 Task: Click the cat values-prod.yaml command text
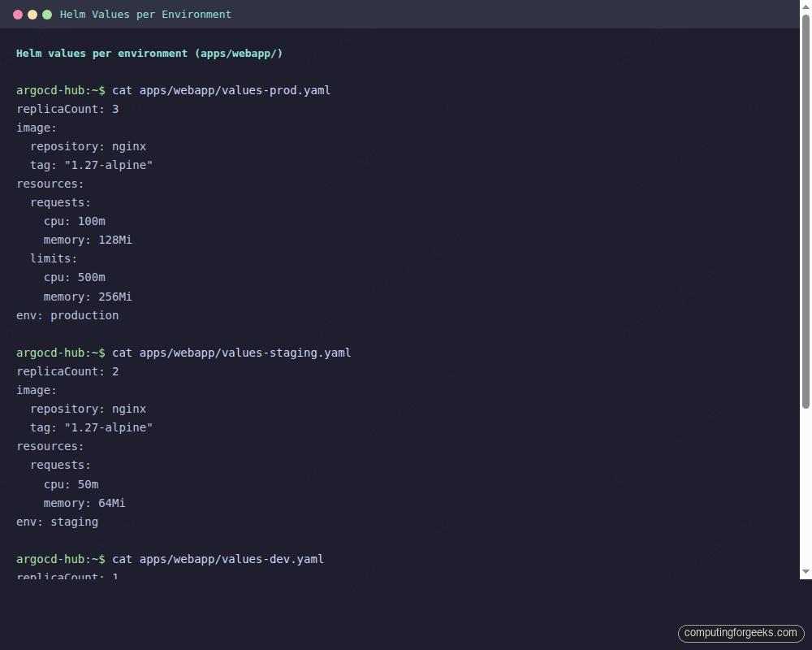pyautogui.click(x=221, y=90)
